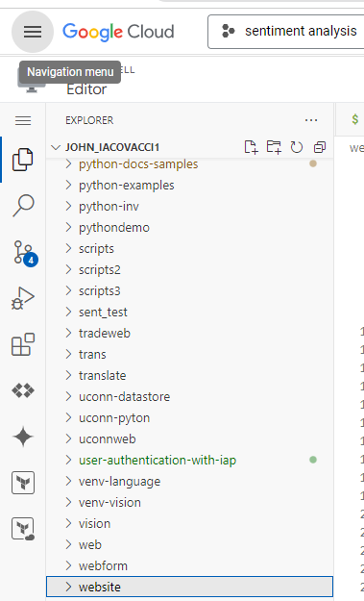Select the uconn-pyton folder

coord(190,417)
